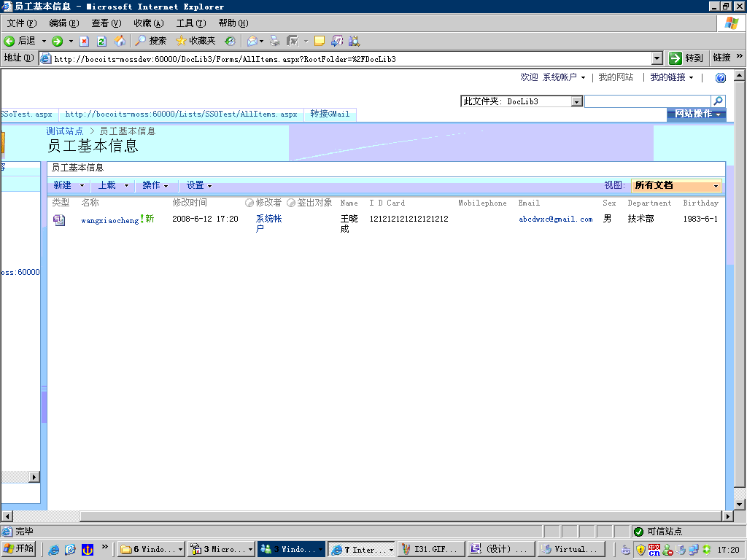Click the 转到 go button
This screenshot has width=747, height=560.
point(686,58)
